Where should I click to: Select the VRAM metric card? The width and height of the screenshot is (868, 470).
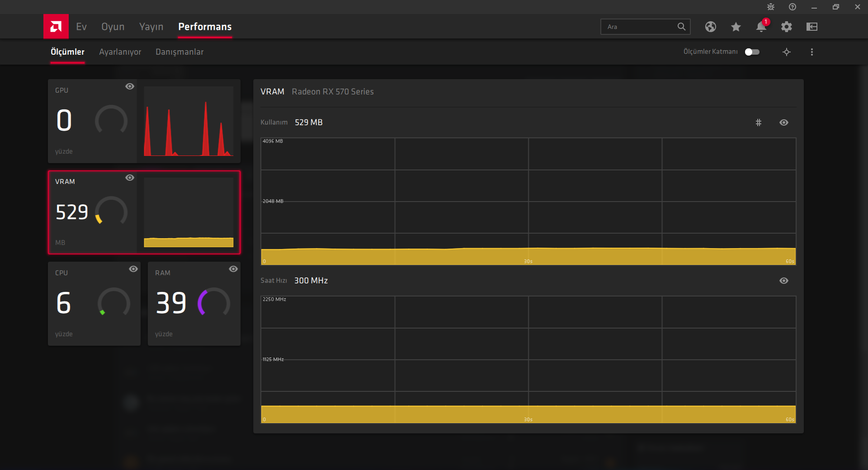click(144, 212)
